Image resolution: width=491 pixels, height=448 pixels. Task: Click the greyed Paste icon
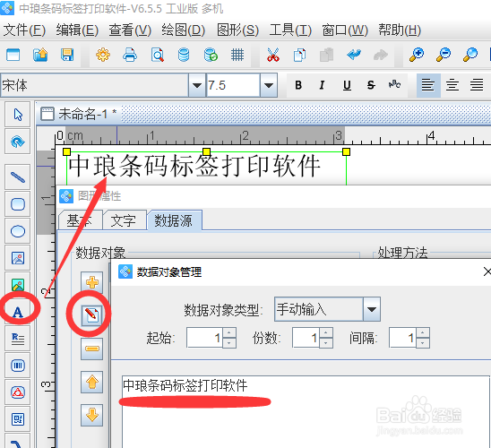click(326, 55)
